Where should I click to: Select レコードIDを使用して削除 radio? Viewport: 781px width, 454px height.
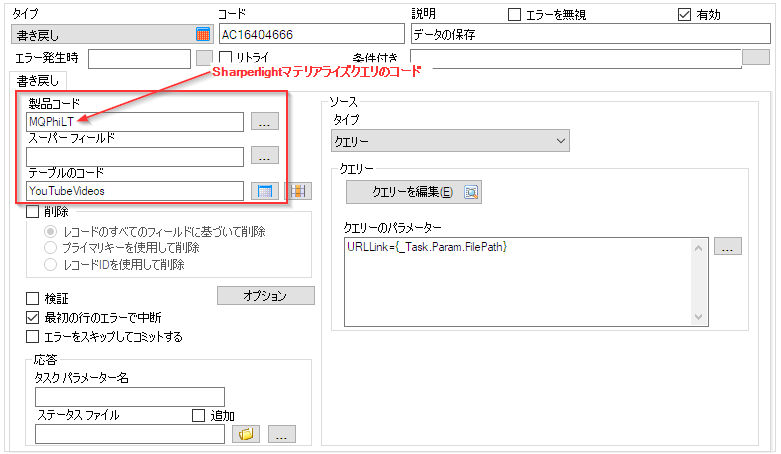click(x=50, y=265)
